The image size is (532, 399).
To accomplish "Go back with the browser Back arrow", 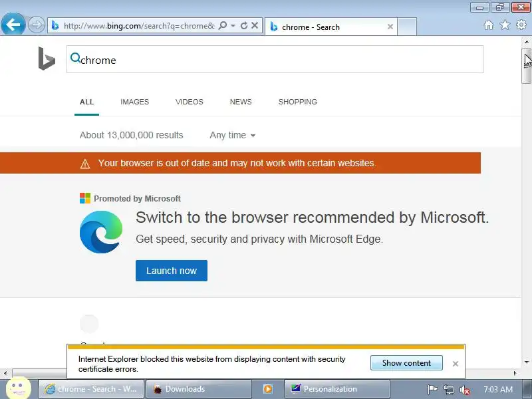I will [13, 25].
